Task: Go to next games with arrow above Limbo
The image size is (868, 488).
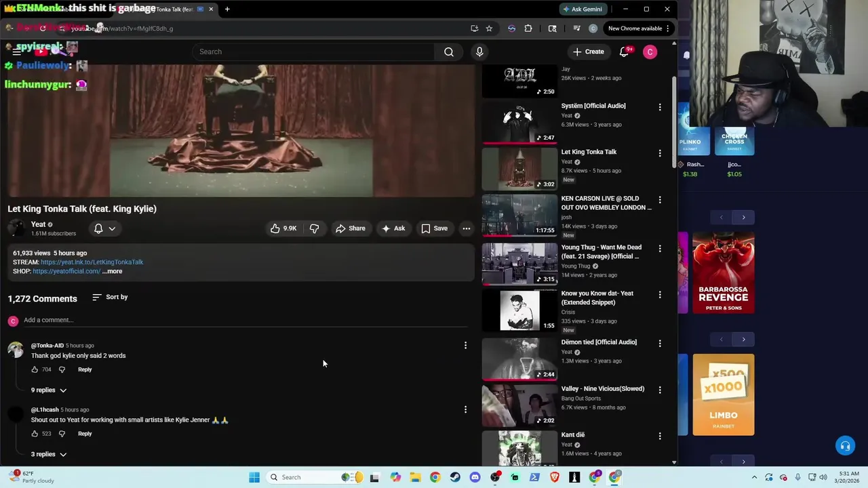Action: (743, 339)
